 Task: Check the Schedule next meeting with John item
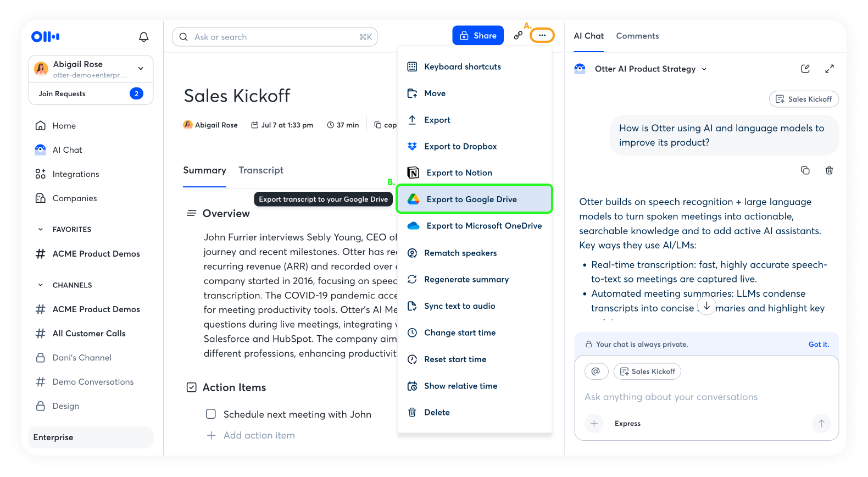[x=211, y=414]
